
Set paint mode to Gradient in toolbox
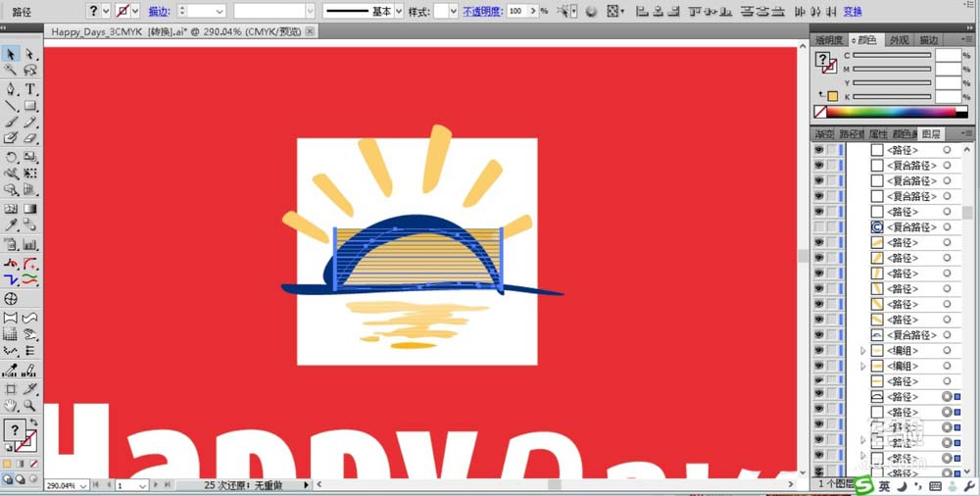(x=20, y=464)
